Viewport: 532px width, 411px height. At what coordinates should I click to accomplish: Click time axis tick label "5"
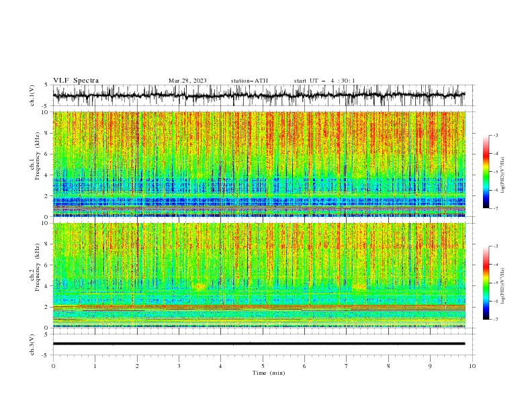[263, 366]
